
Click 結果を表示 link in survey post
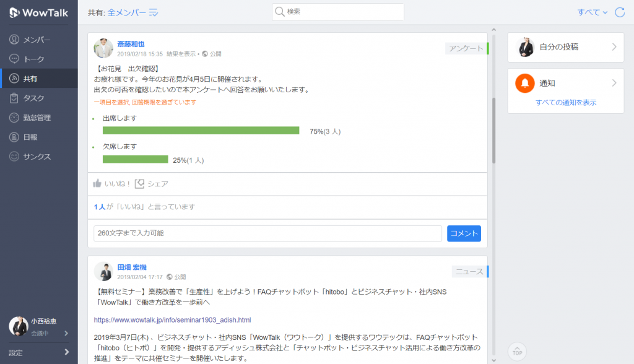point(181,54)
